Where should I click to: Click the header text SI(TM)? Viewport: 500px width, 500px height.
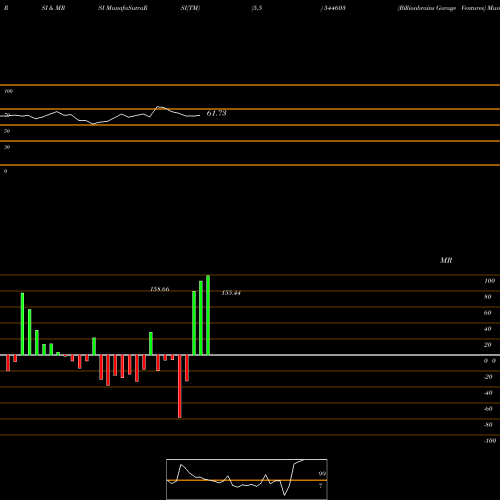190,8
